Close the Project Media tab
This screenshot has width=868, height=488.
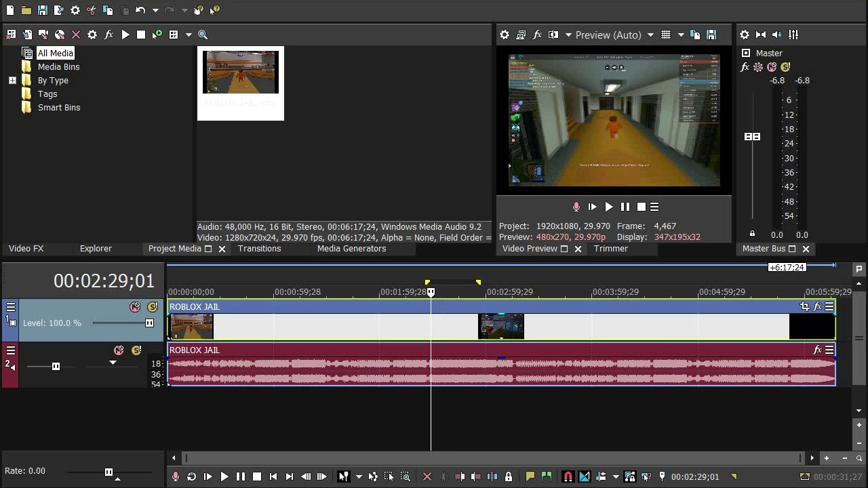pyautogui.click(x=222, y=249)
